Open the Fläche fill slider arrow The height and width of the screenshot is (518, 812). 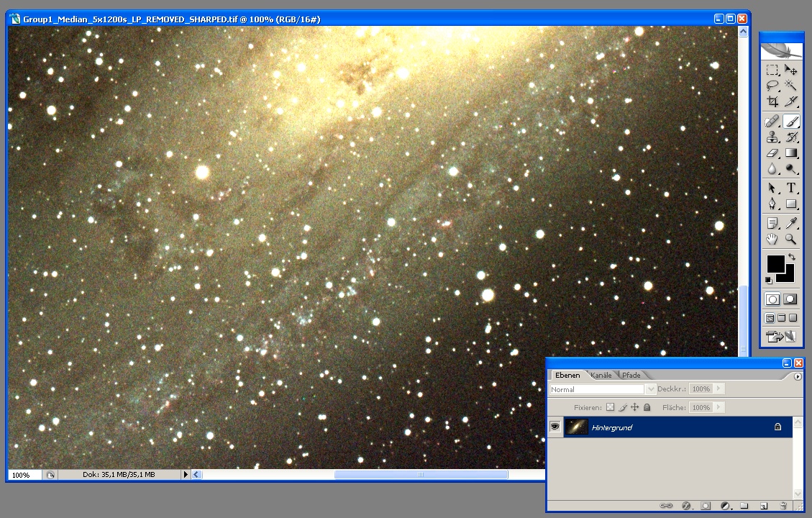[x=719, y=407]
